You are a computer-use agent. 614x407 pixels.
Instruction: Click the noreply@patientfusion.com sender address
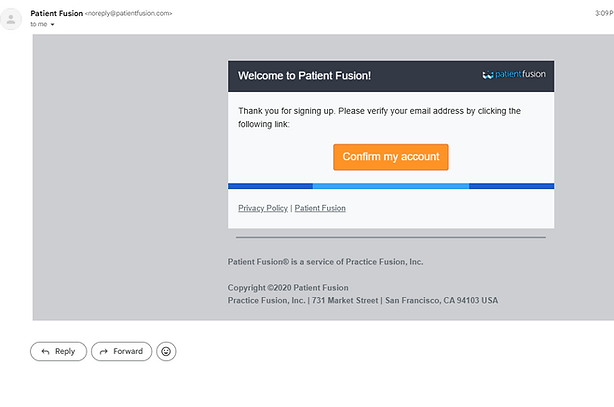click(128, 13)
